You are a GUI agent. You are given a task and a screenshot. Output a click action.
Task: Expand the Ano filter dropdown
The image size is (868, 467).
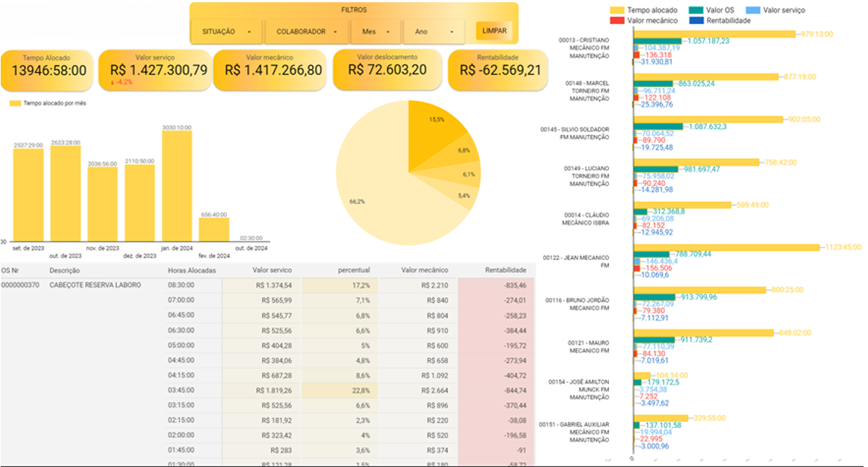(x=434, y=31)
